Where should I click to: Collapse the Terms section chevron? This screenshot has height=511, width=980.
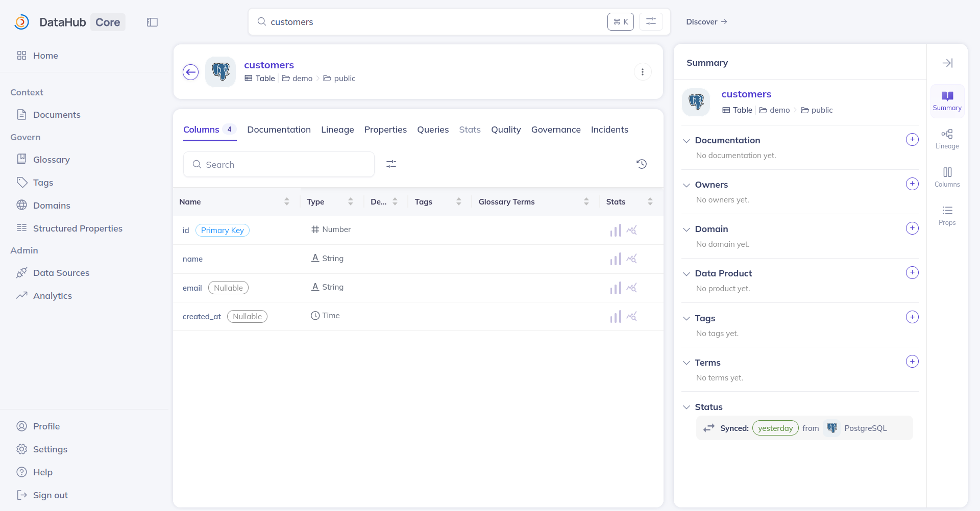click(x=687, y=363)
